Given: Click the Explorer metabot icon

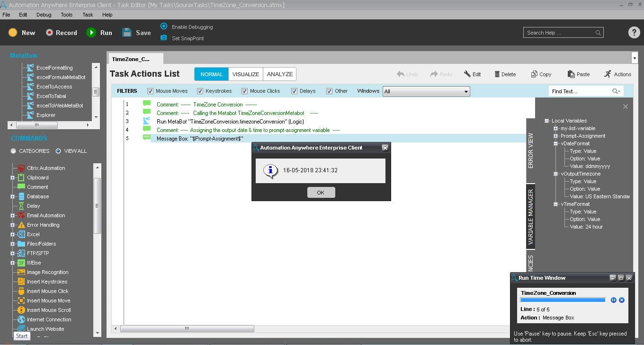Looking at the screenshot, I should (x=30, y=115).
